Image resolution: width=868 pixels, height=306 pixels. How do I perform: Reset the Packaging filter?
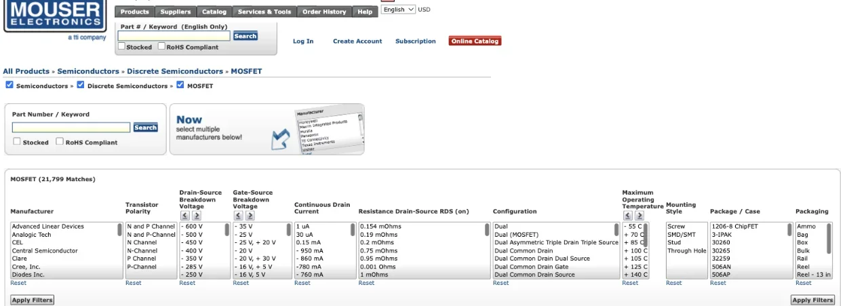pyautogui.click(x=804, y=283)
